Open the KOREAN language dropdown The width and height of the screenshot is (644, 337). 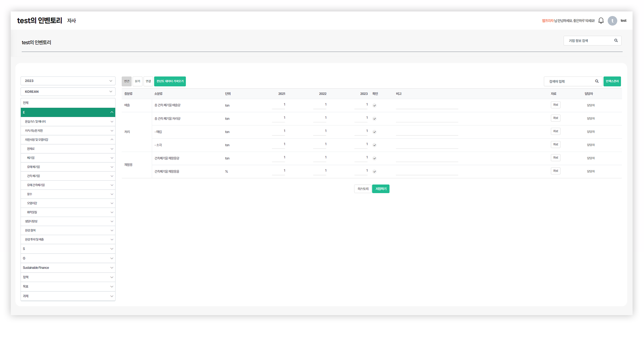[68, 92]
